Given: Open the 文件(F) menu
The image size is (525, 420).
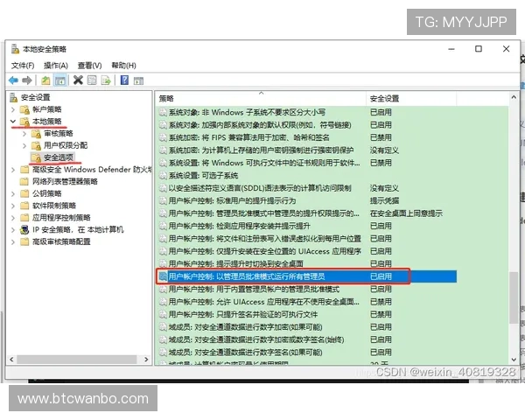Looking at the screenshot, I should pyautogui.click(x=23, y=66).
